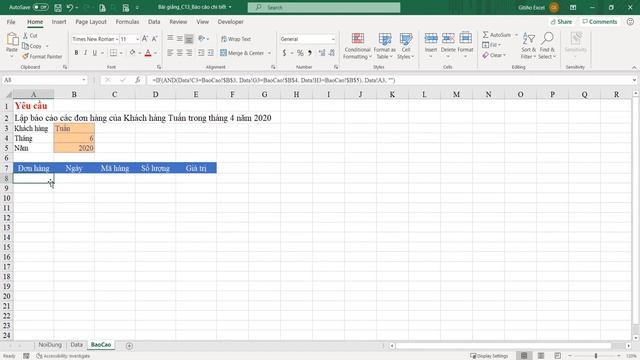
Task: Click the Wrap Text button
Action: coord(236,39)
